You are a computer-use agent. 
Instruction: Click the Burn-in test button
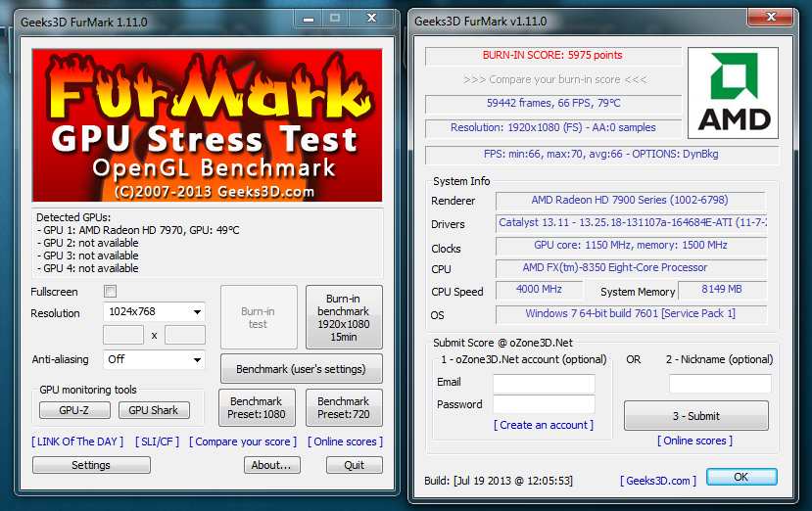point(259,317)
